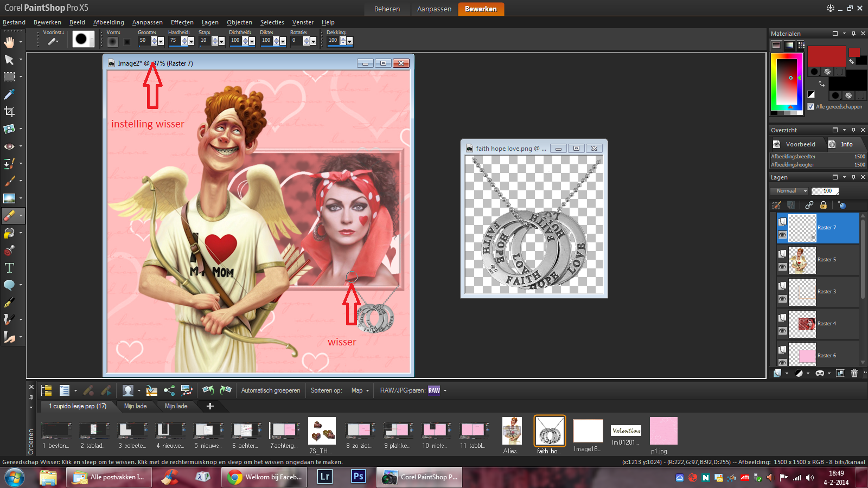This screenshot has width=868, height=488.
Task: Select the Crop tool
Action: [9, 112]
